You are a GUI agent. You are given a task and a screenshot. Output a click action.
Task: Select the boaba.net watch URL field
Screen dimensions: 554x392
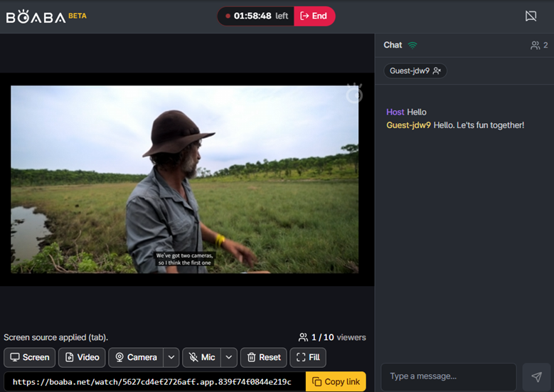tap(155, 381)
